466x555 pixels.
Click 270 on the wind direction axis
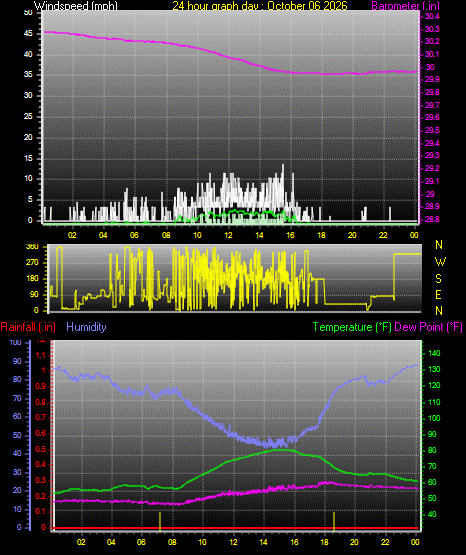[32, 263]
